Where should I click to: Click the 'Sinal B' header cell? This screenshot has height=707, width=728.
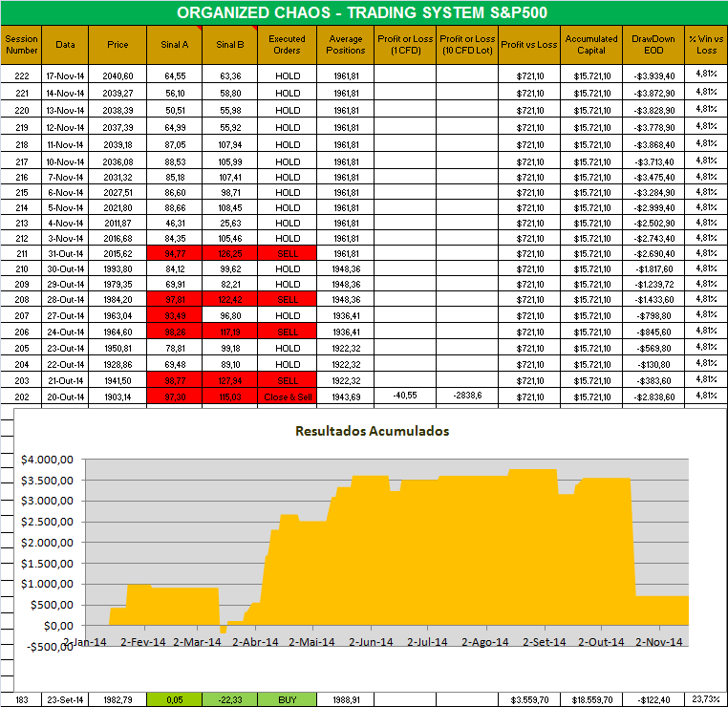click(x=230, y=45)
